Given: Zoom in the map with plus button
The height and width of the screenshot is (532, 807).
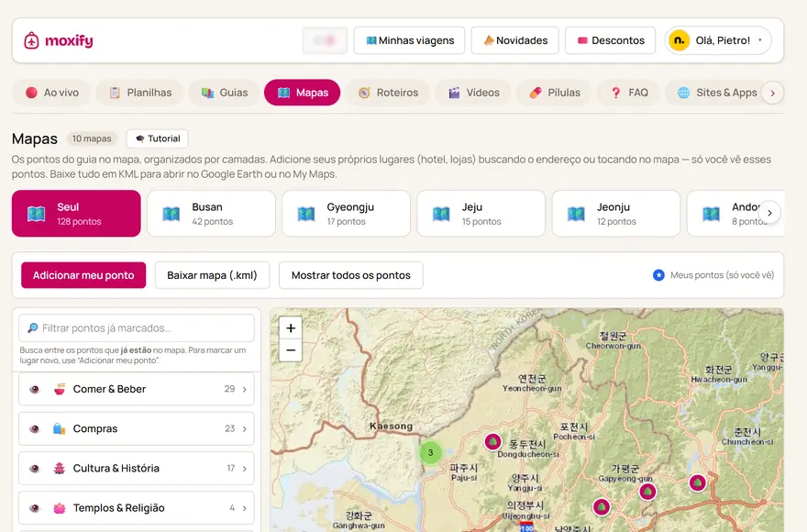Looking at the screenshot, I should point(291,328).
